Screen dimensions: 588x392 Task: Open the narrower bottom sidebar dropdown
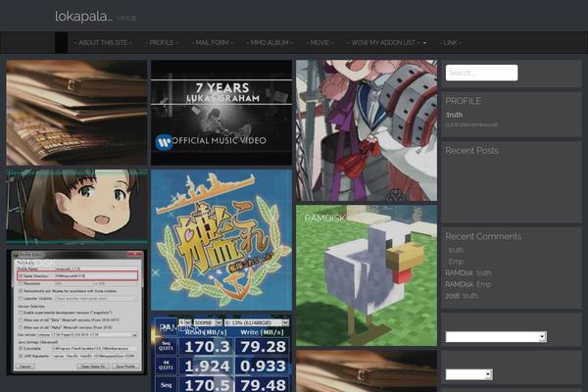point(468,374)
